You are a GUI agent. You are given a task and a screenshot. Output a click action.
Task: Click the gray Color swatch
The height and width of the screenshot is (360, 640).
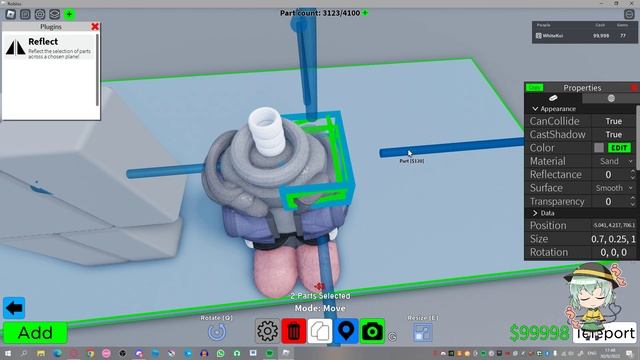click(599, 148)
